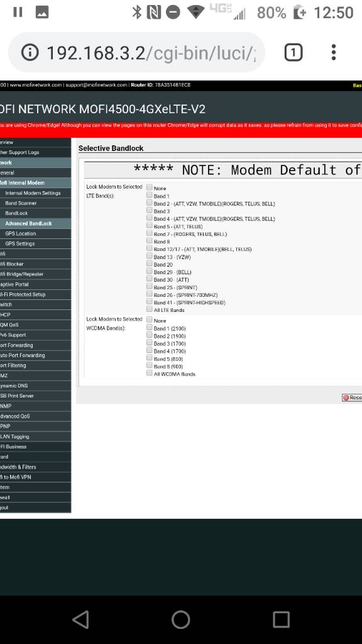Check WCDMA Band 1 (2100) checkbox
Viewport: 362px width, 644px height.
[150, 327]
